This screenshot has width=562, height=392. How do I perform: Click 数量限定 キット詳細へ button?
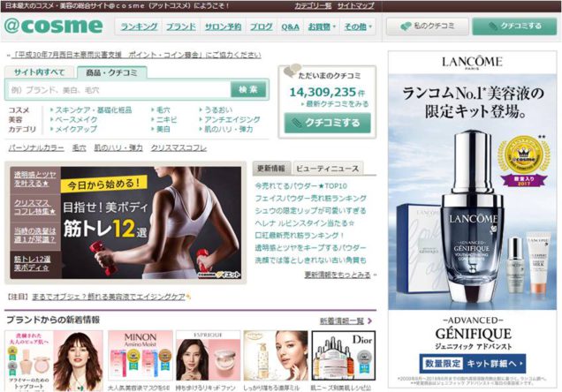tap(473, 364)
